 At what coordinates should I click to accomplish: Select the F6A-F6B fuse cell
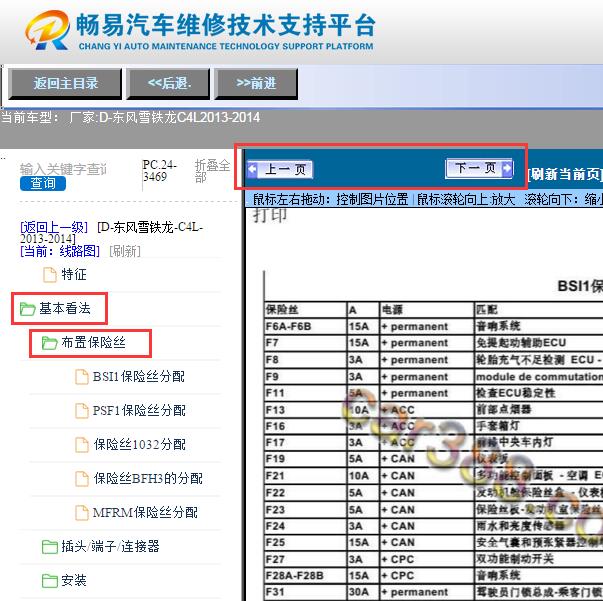[306, 326]
